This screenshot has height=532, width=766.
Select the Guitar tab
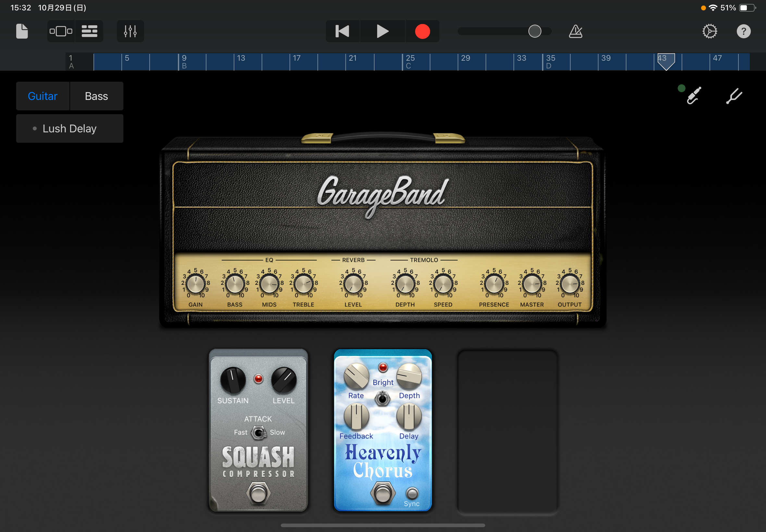pyautogui.click(x=43, y=96)
